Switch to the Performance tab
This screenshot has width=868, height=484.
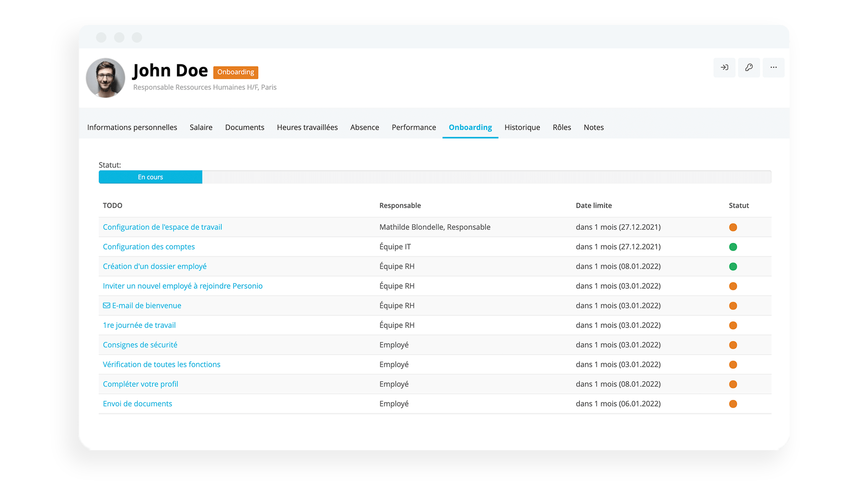[413, 127]
